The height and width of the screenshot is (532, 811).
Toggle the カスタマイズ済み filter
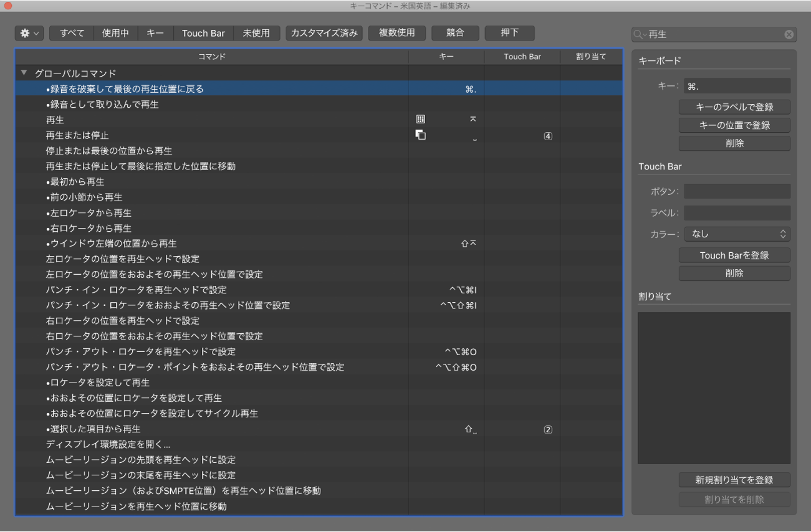click(x=324, y=33)
